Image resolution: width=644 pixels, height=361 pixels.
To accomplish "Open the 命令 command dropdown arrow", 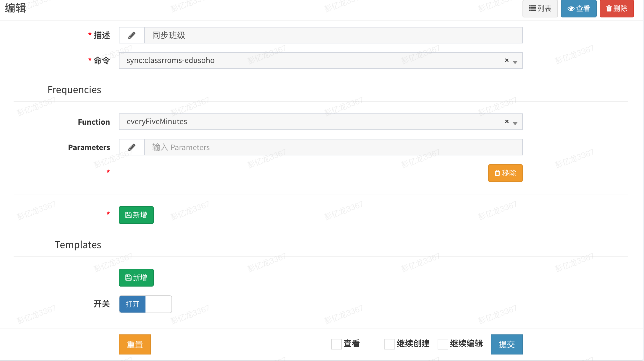I will [515, 62].
